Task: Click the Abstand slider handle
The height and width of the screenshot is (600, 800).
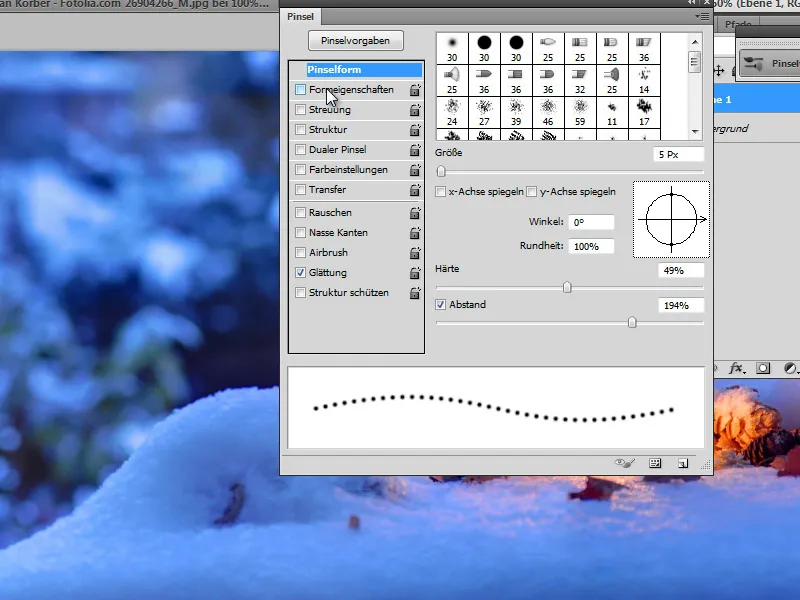Action: [x=632, y=322]
